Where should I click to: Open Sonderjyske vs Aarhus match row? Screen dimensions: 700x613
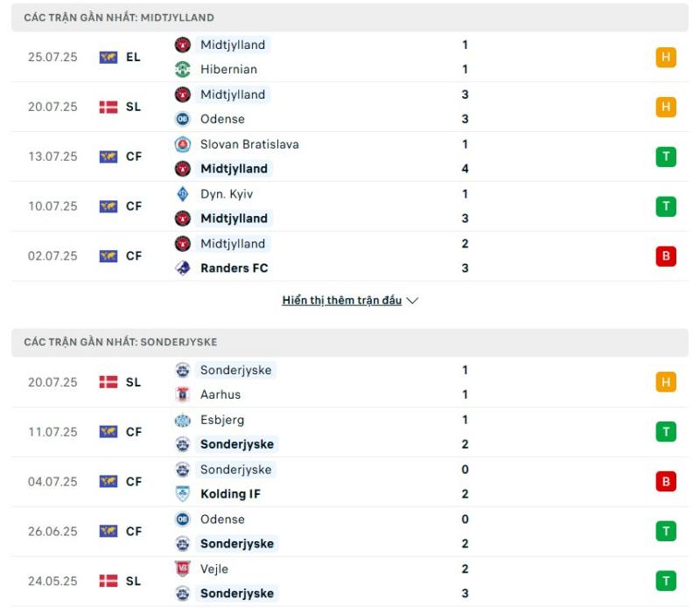pyautogui.click(x=349, y=382)
